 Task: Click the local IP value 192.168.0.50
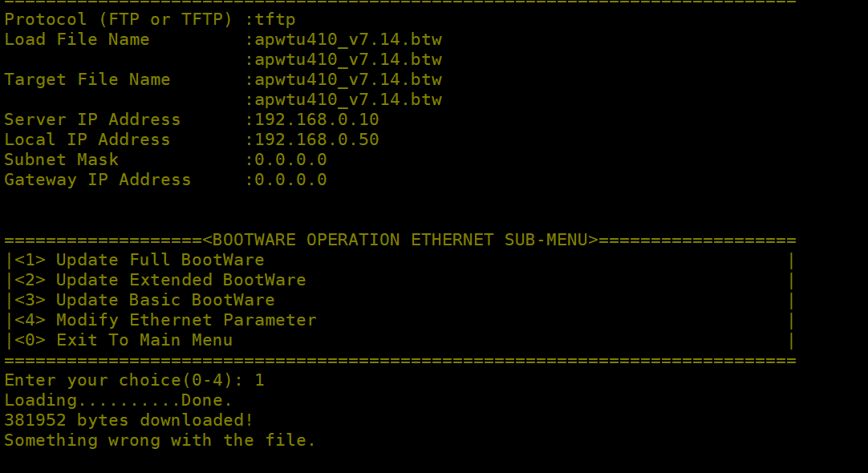[x=316, y=139]
